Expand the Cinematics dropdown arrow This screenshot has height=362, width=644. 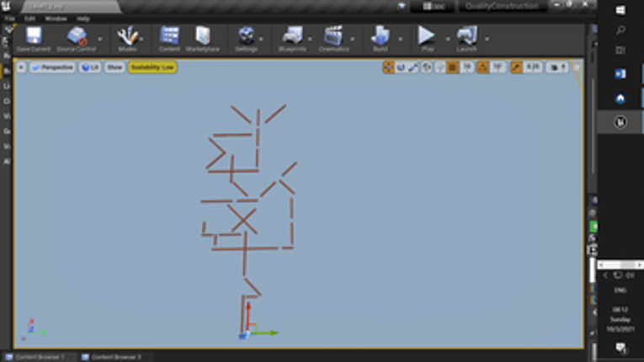coord(353,39)
